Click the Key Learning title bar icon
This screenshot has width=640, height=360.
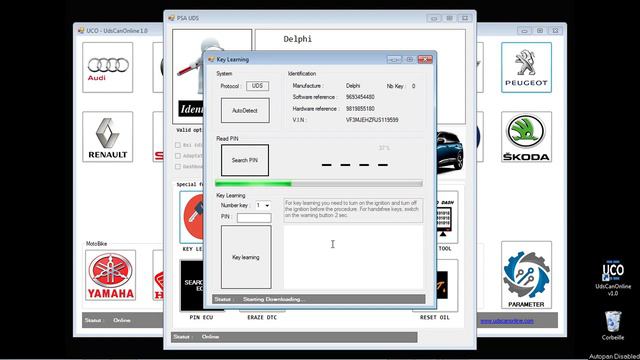211,60
